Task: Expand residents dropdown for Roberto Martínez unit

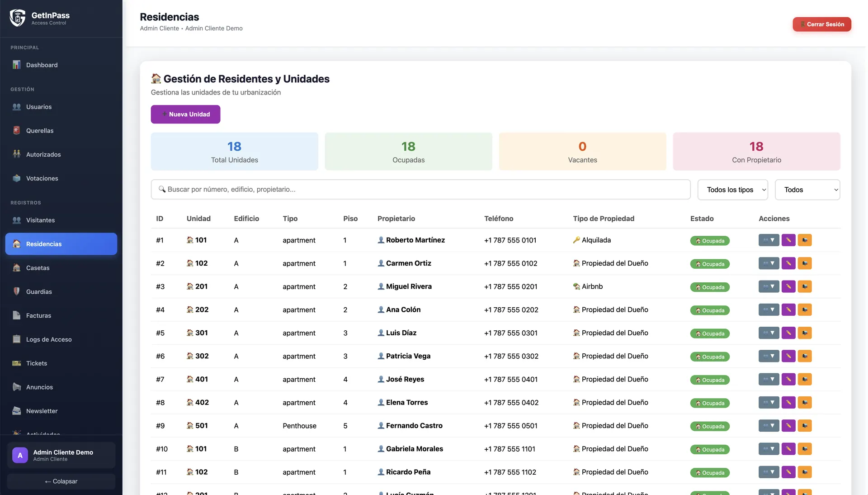Action: click(769, 240)
